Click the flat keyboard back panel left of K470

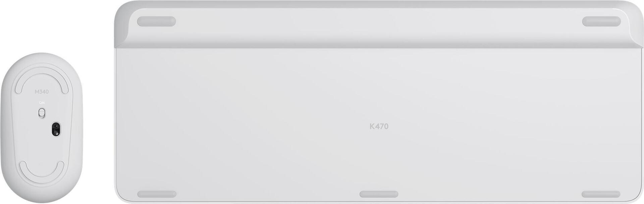tap(241, 126)
